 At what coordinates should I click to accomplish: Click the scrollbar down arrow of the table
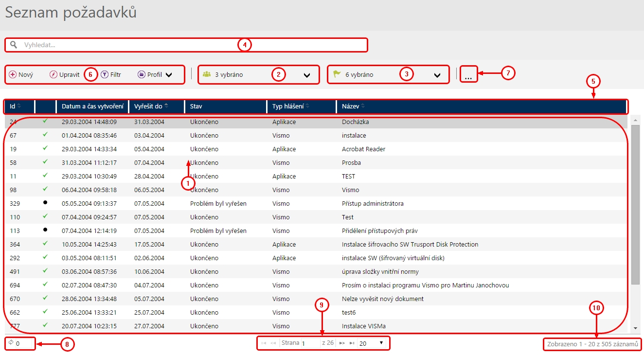click(x=636, y=329)
